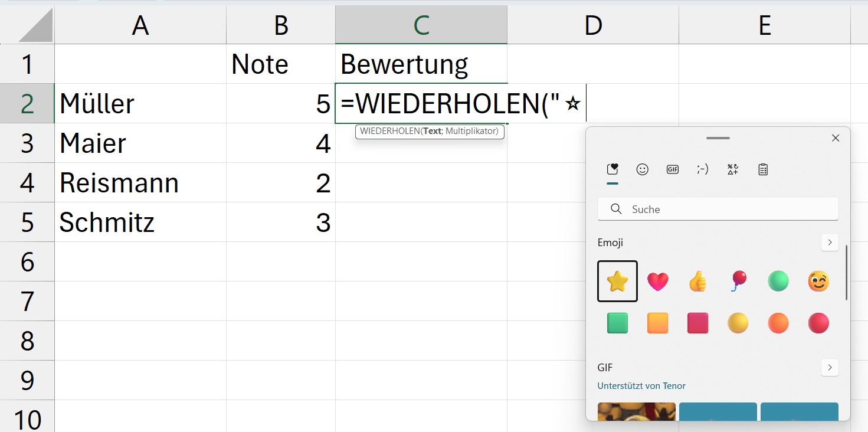Viewport: 868px width, 432px height.
Task: Switch to the GIF tab
Action: coord(672,169)
